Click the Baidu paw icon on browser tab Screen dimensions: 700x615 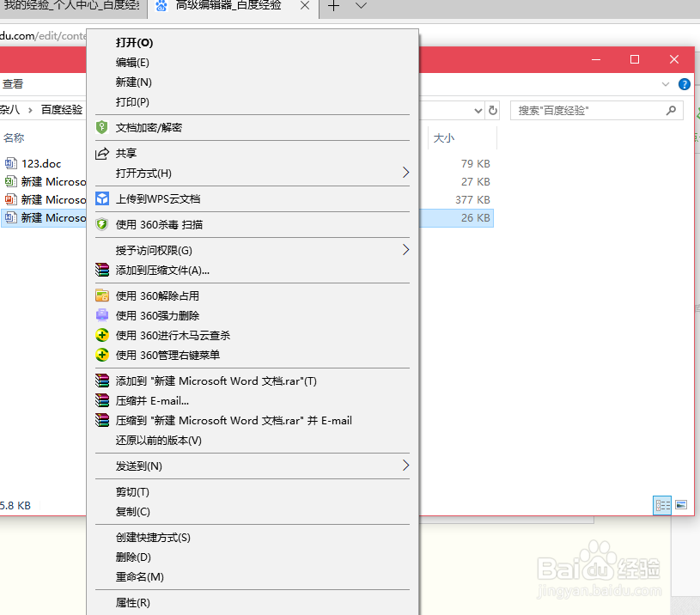pos(161,5)
